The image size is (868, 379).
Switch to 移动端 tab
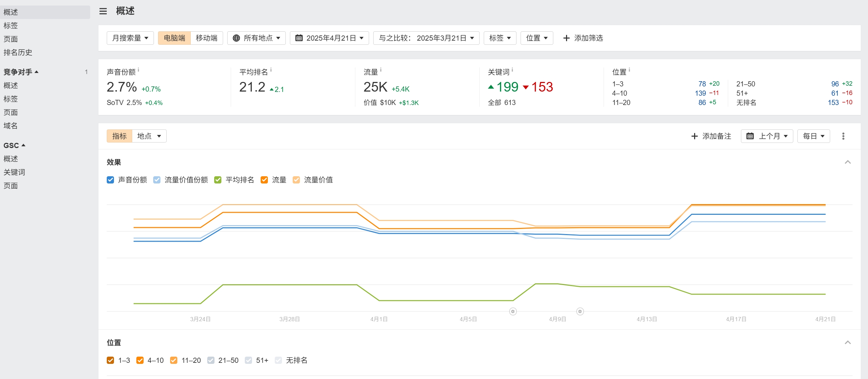[207, 38]
